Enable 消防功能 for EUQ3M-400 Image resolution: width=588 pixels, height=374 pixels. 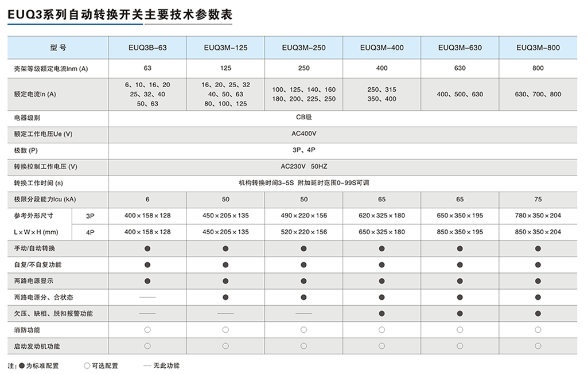tap(381, 329)
